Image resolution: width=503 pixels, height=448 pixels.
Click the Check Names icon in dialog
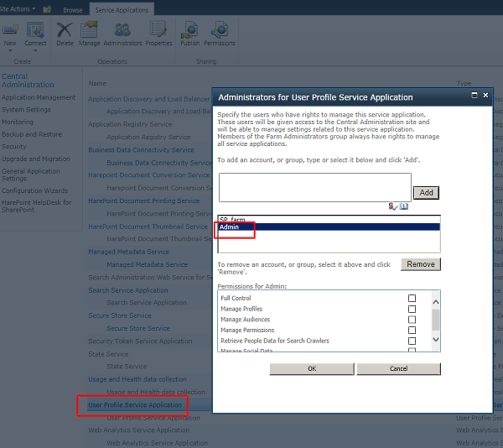pyautogui.click(x=393, y=206)
